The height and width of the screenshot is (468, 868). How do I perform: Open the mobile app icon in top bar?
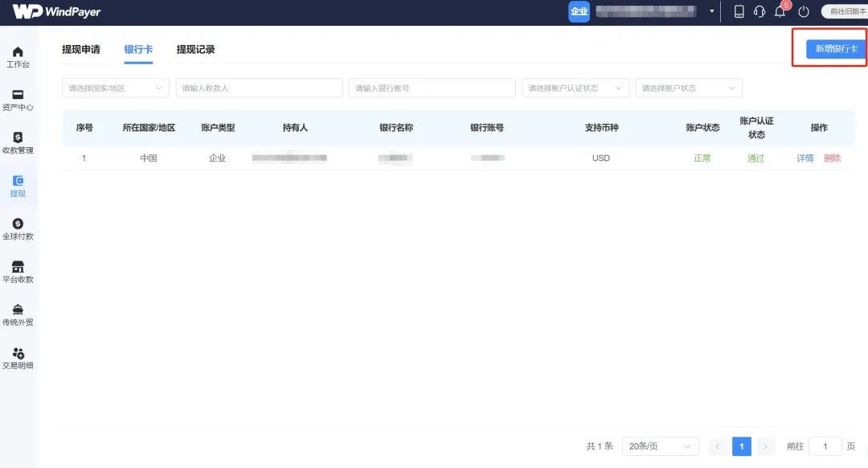coord(739,11)
